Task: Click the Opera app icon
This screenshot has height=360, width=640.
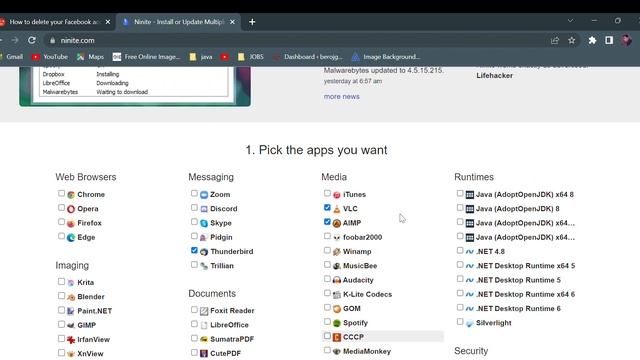Action: (x=71, y=209)
